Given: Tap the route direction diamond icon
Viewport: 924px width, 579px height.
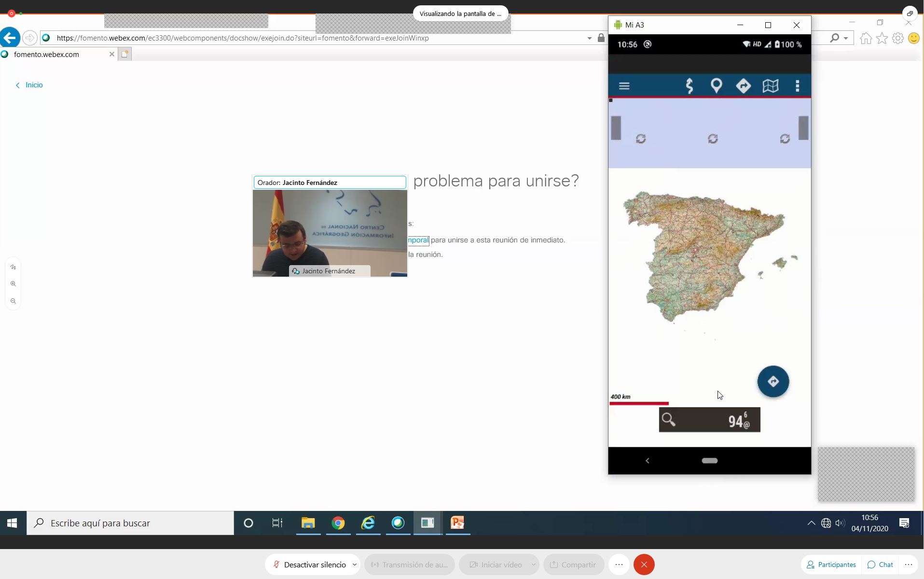Looking at the screenshot, I should click(744, 86).
